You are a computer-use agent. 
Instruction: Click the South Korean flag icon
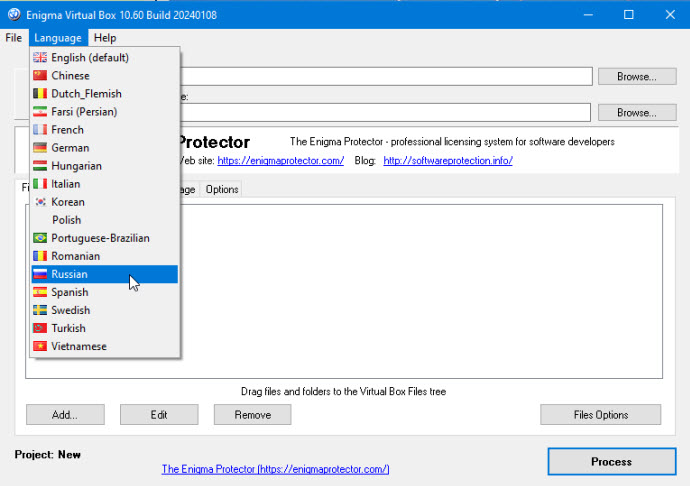click(40, 202)
